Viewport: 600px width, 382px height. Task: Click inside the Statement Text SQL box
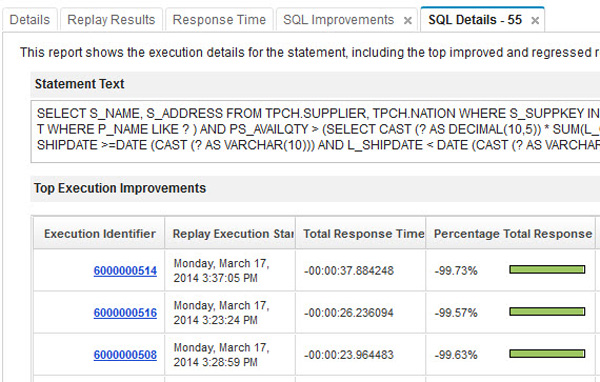point(315,131)
